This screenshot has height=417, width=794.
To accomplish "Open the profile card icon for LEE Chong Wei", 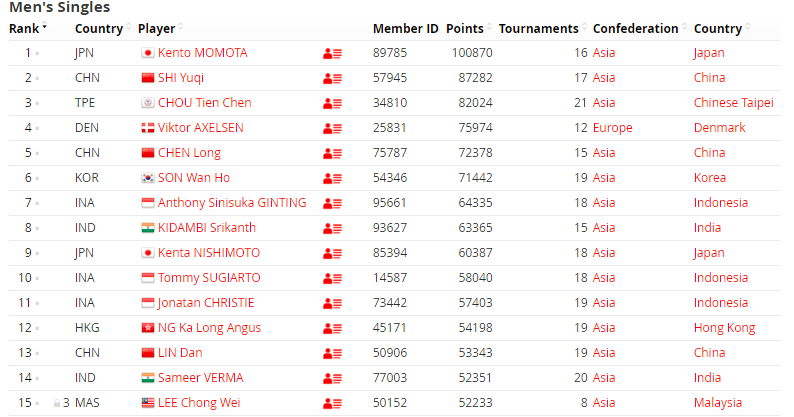I will (x=332, y=403).
